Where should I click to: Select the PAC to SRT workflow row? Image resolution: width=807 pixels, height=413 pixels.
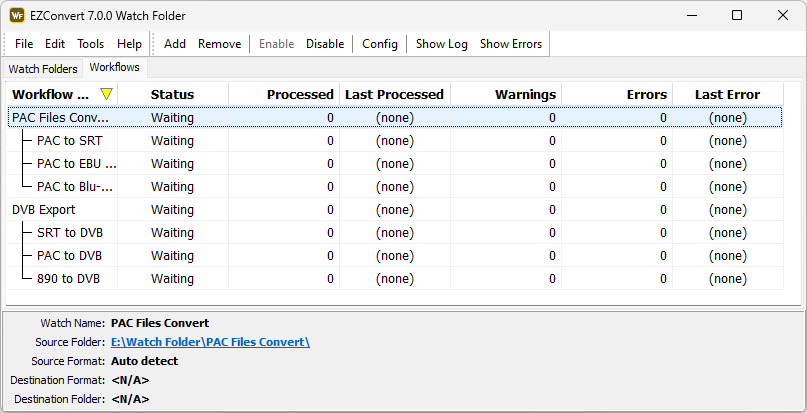[69, 140]
